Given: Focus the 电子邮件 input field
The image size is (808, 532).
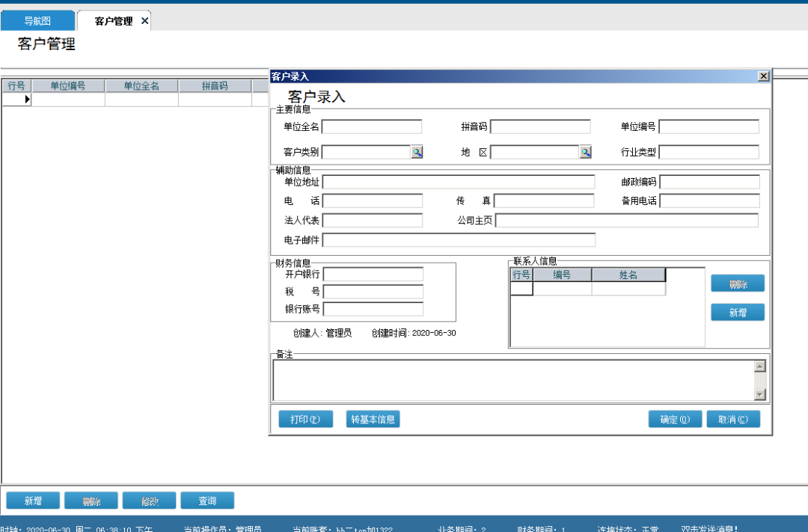Looking at the screenshot, I should tap(459, 240).
